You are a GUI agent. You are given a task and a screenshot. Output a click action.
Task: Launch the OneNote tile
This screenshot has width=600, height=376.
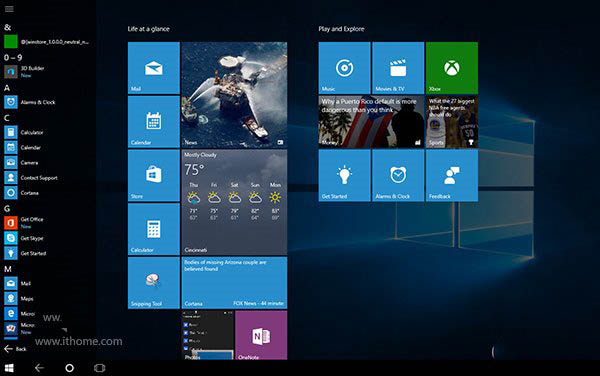click(x=261, y=335)
